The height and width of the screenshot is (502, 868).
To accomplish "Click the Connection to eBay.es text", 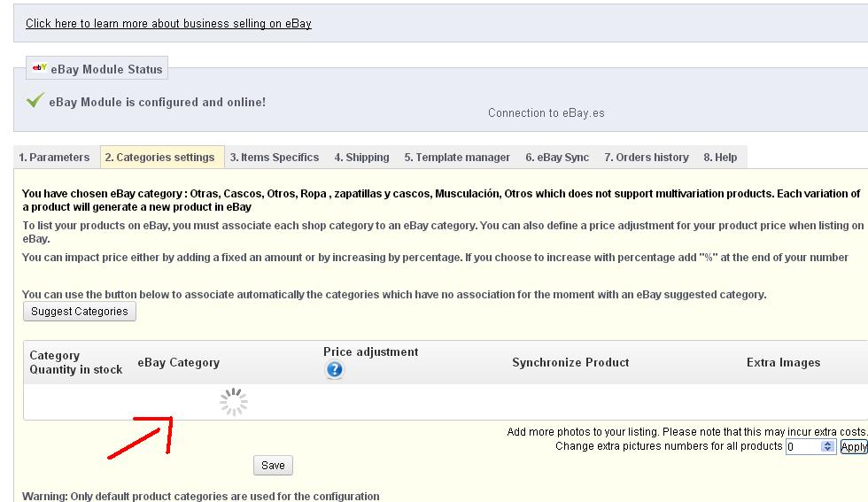I will [x=546, y=113].
